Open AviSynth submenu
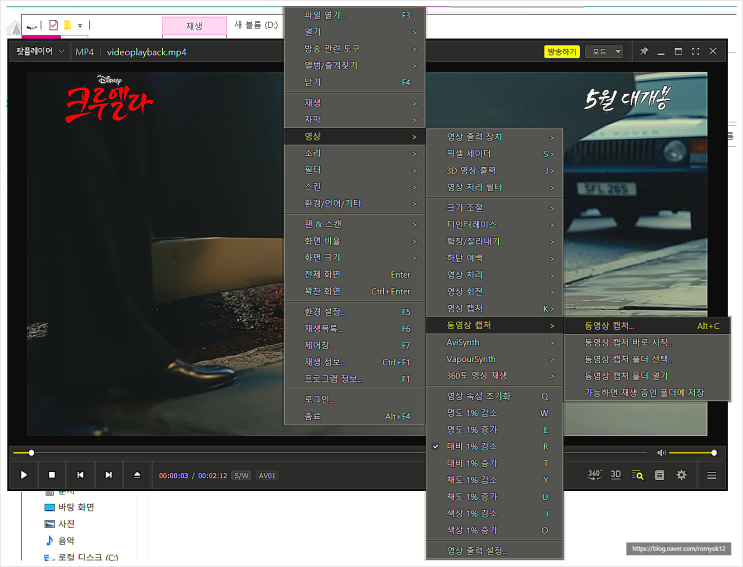The image size is (743, 567). (494, 342)
